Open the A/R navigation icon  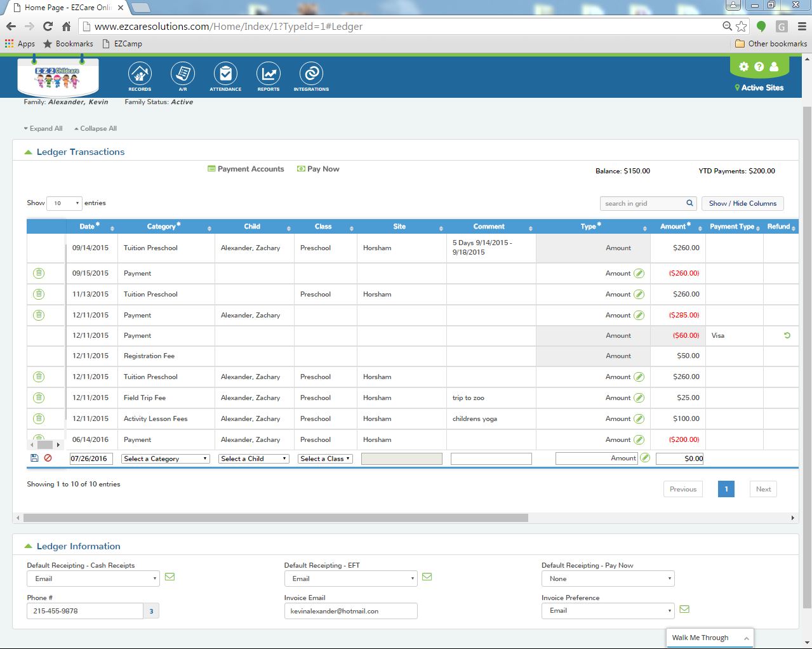tap(183, 77)
